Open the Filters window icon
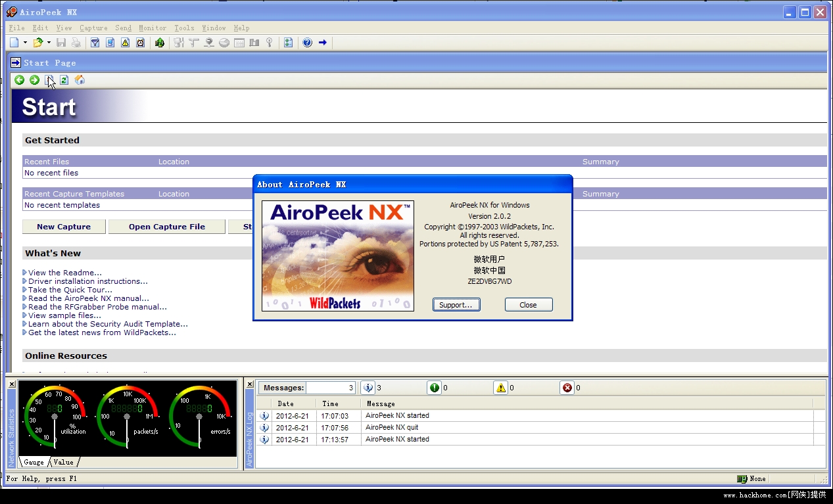This screenshot has height=504, width=833. [x=95, y=43]
